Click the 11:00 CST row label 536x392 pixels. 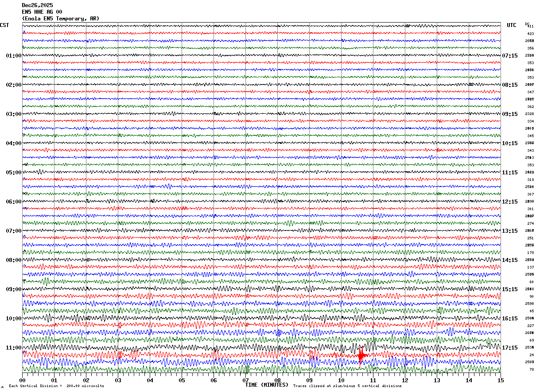14,348
